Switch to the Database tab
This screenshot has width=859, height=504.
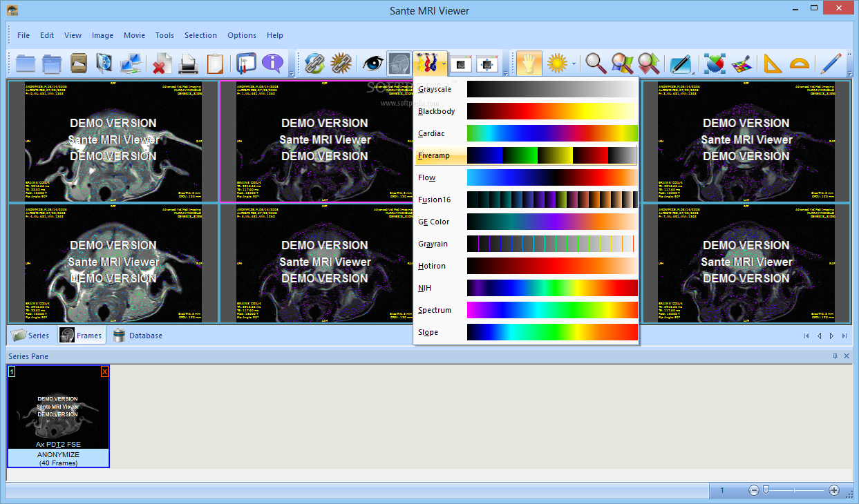point(138,336)
